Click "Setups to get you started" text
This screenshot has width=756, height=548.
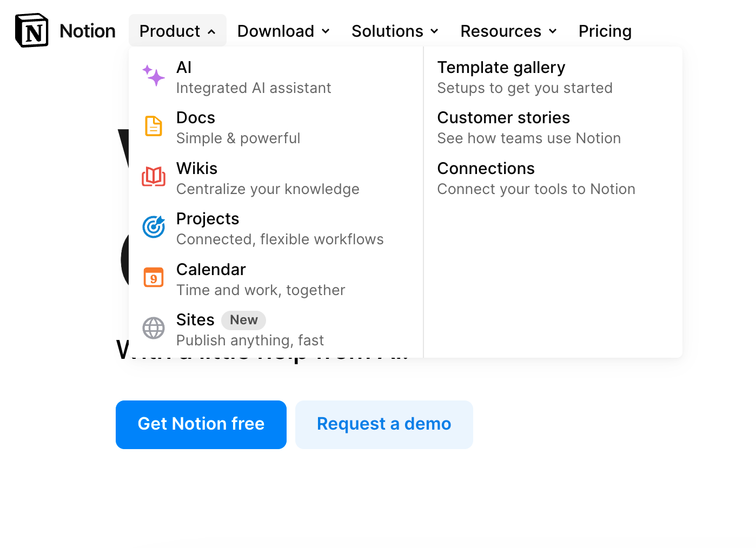pos(525,88)
